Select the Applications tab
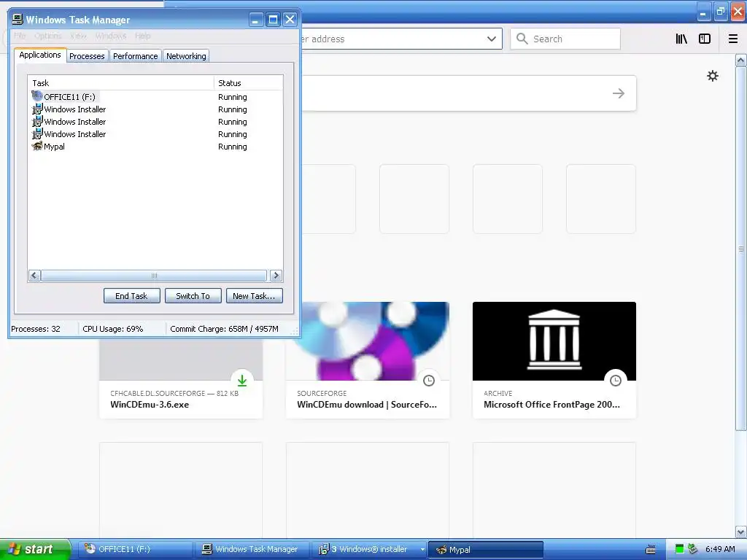The height and width of the screenshot is (560, 747). pyautogui.click(x=40, y=55)
